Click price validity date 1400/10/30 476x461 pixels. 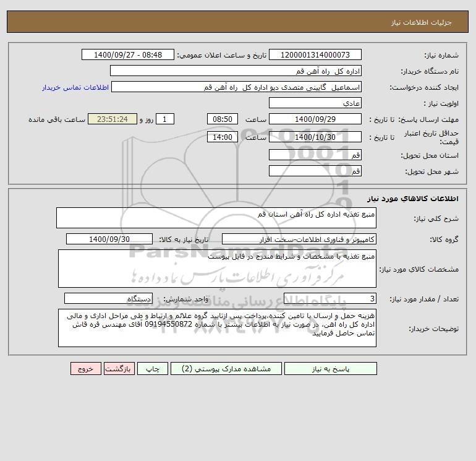coord(315,137)
